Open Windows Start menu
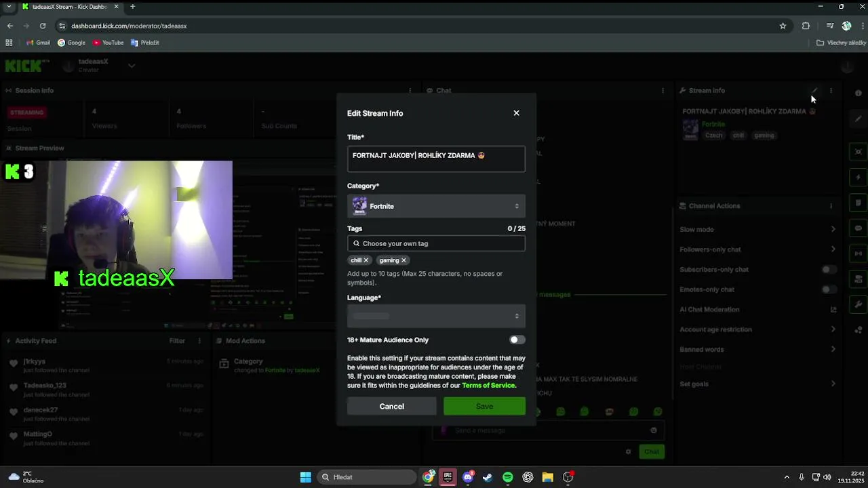 [305, 477]
